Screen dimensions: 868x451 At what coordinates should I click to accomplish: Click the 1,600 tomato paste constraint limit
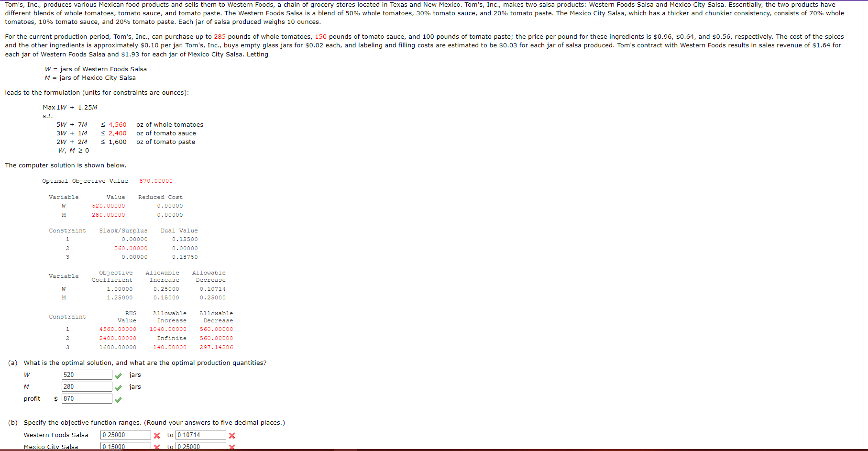point(117,142)
